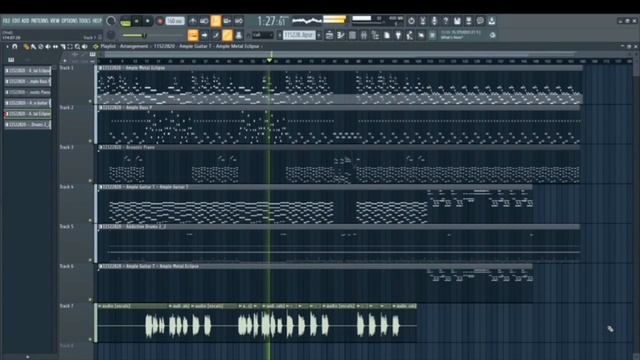The width and height of the screenshot is (640, 360).
Task: Open playlist snap magnet options
Action: [x=15, y=47]
